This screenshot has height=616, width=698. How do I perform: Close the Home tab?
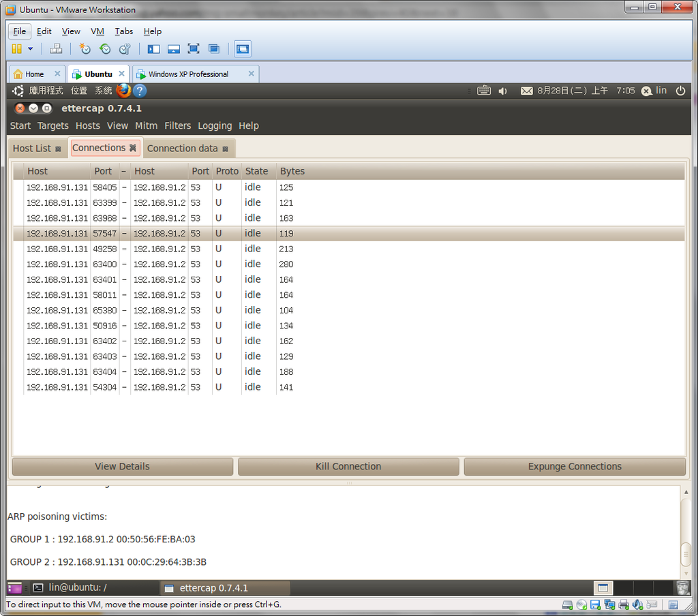(57, 74)
